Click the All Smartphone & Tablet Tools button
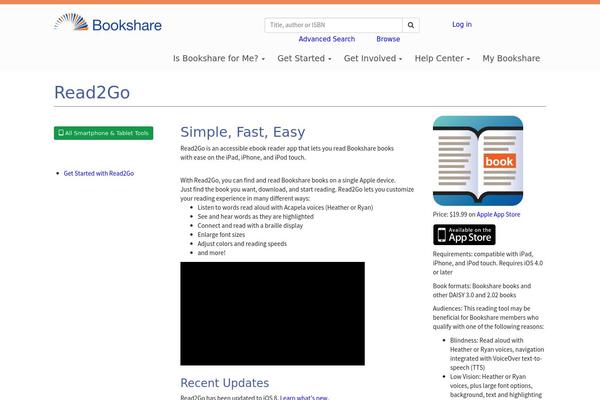This screenshot has width=600, height=400. [103, 133]
